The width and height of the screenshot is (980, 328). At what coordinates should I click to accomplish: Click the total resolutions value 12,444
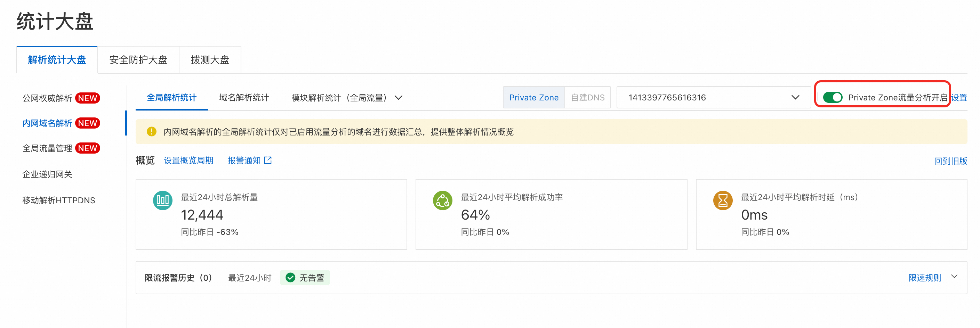(202, 215)
